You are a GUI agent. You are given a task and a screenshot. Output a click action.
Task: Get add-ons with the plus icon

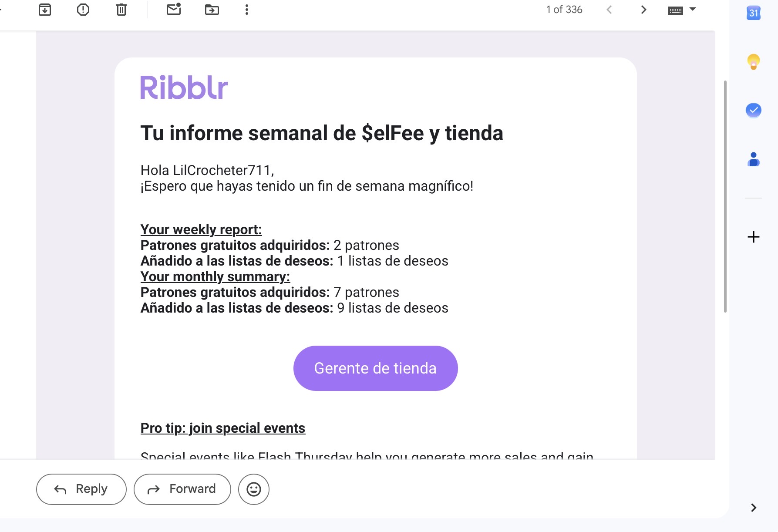754,237
